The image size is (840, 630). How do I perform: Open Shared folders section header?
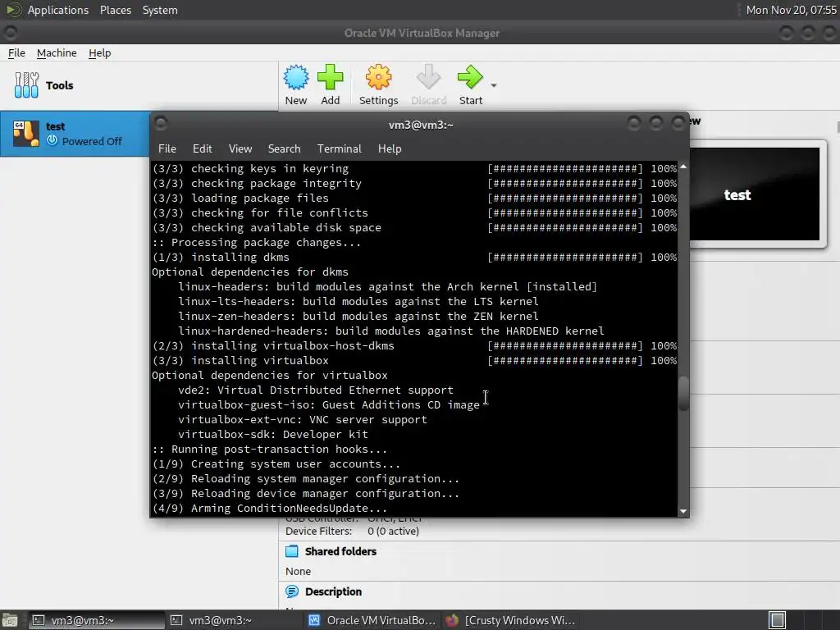340,551
